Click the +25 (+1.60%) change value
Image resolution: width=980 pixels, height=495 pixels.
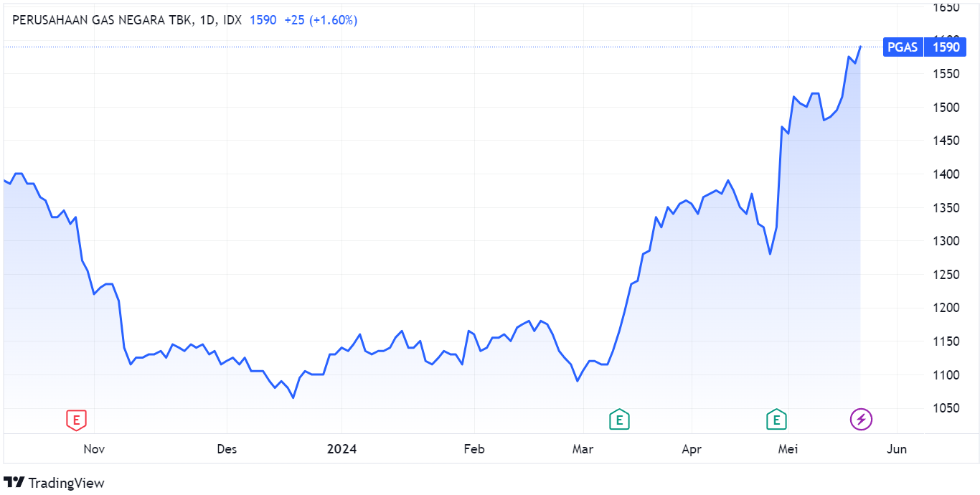[321, 20]
